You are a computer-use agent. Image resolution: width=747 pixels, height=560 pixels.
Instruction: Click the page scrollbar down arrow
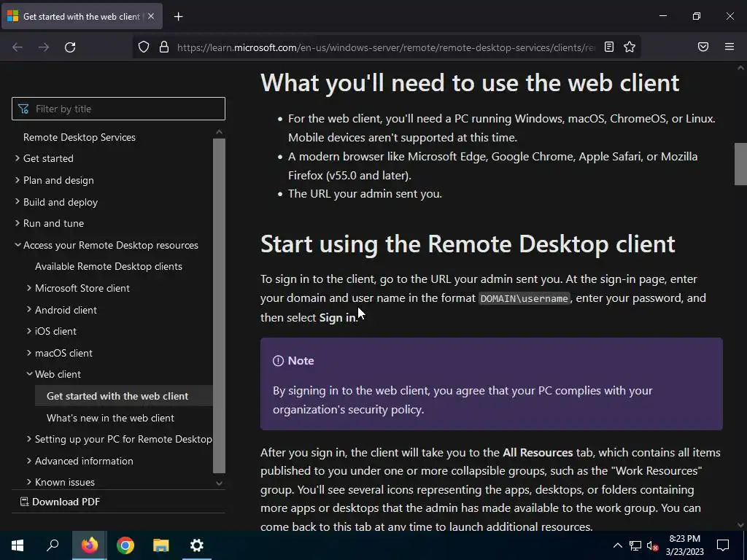[x=740, y=525]
